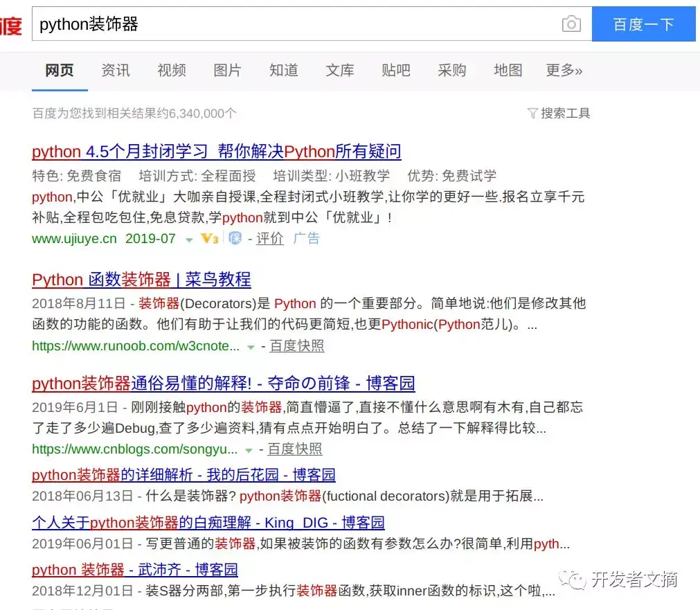The image size is (700, 610).
Task: Click the 百度一下 search button
Action: (x=643, y=24)
